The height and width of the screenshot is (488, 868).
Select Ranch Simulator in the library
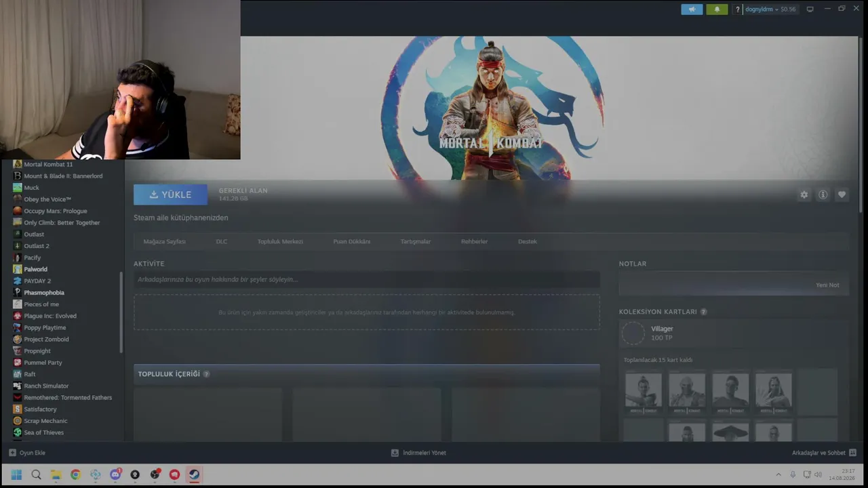click(x=46, y=386)
